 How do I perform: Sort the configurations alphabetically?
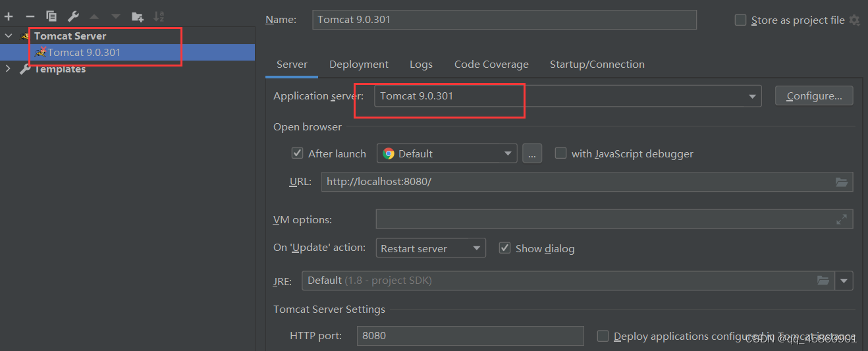point(159,16)
